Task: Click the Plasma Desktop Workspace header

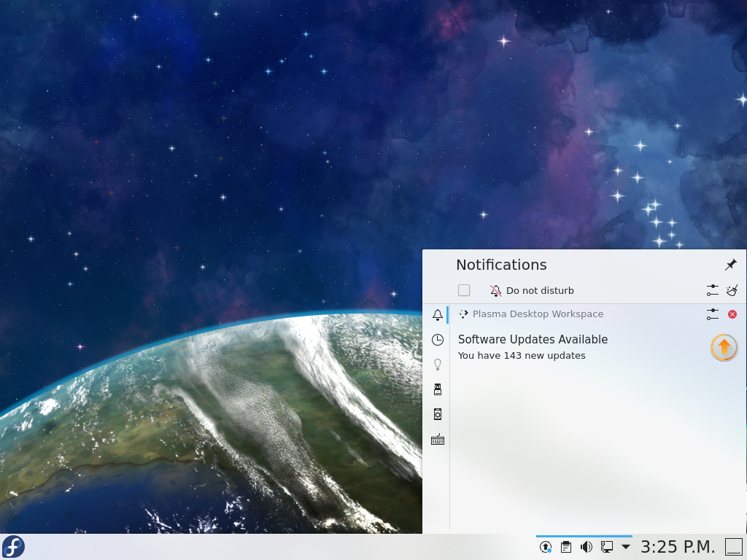Action: coord(538,314)
